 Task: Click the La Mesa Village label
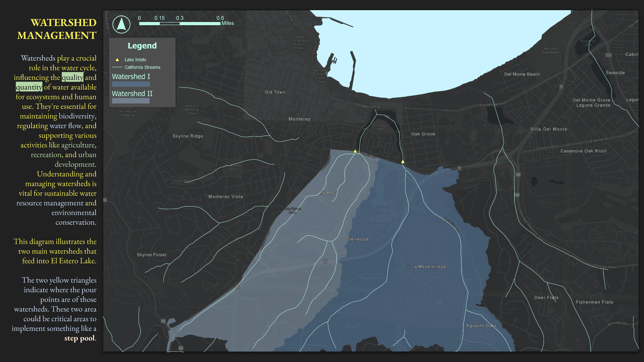point(428,267)
